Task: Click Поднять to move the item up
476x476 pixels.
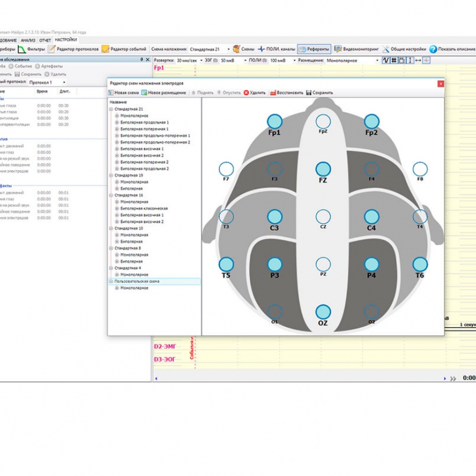Action: (x=202, y=92)
